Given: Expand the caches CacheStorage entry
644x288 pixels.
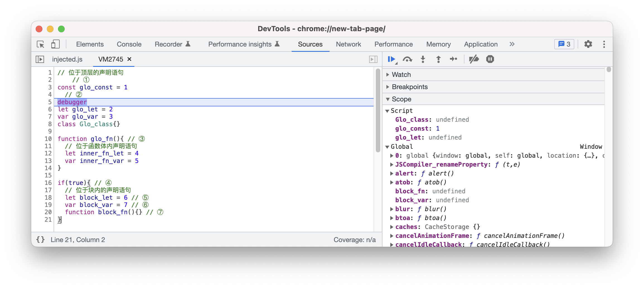Looking at the screenshot, I should point(392,227).
